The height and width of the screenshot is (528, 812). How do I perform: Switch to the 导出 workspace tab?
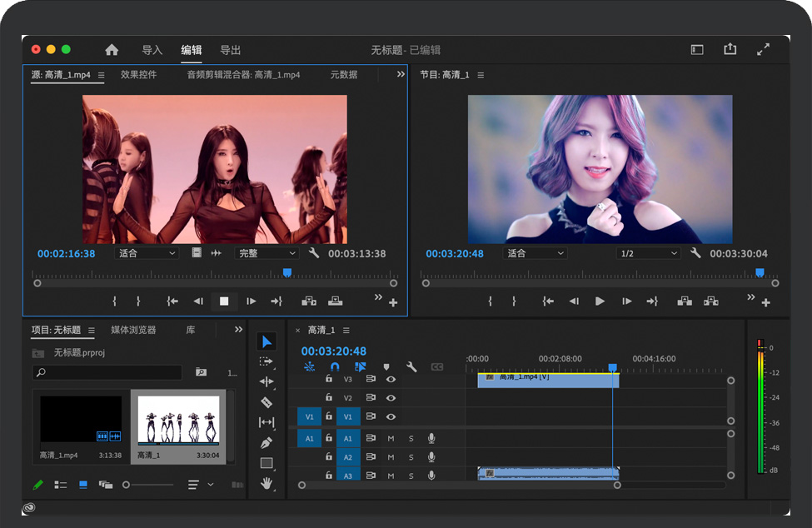(231, 50)
